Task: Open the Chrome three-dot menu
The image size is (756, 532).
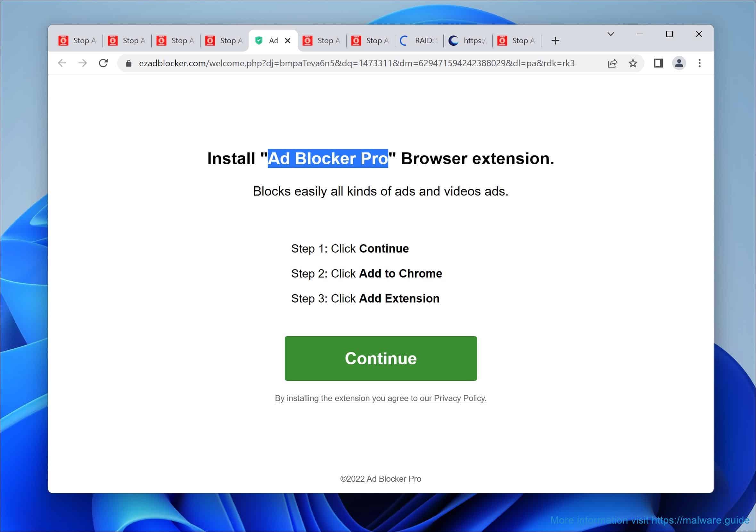Action: (699, 63)
